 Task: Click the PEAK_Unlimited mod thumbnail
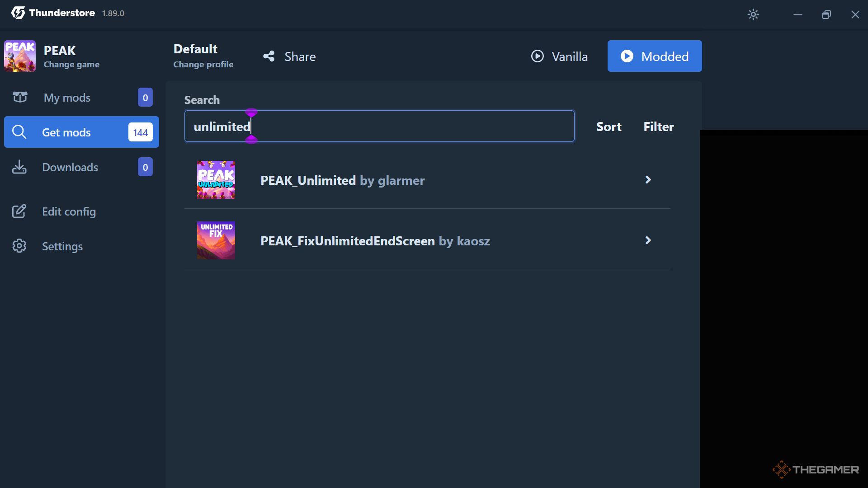tap(216, 180)
